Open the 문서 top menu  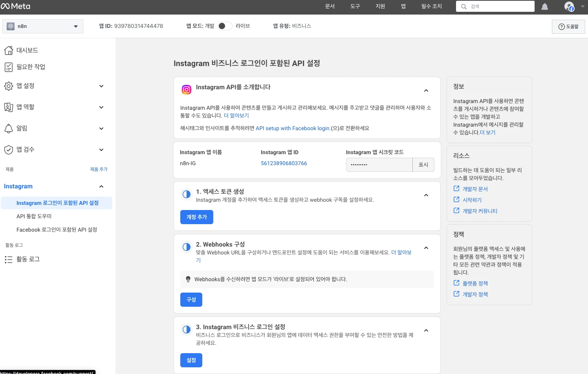[x=330, y=6]
